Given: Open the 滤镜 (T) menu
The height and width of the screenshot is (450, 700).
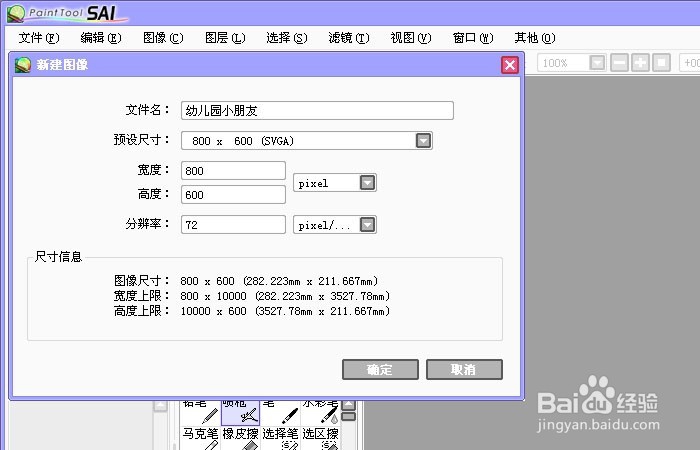Looking at the screenshot, I should click(349, 38).
